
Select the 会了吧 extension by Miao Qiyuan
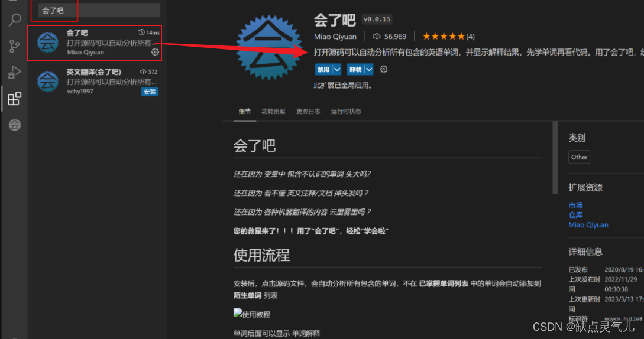(95, 43)
